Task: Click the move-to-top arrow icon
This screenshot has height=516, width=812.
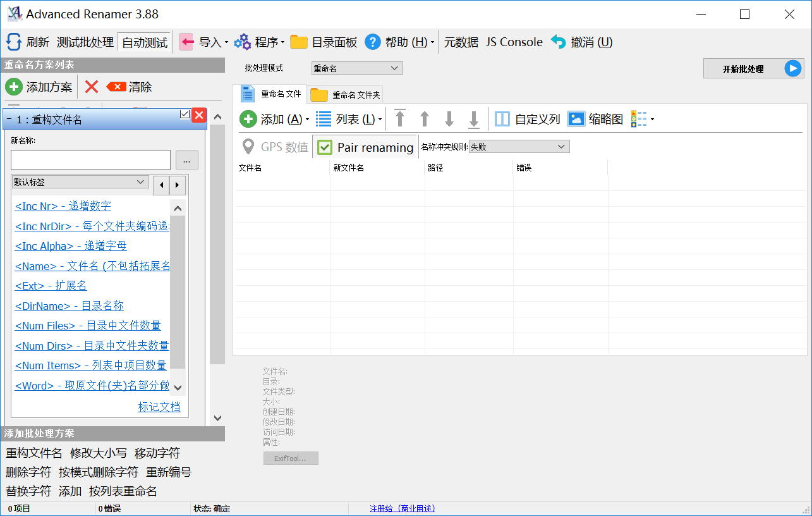Action: (x=400, y=119)
